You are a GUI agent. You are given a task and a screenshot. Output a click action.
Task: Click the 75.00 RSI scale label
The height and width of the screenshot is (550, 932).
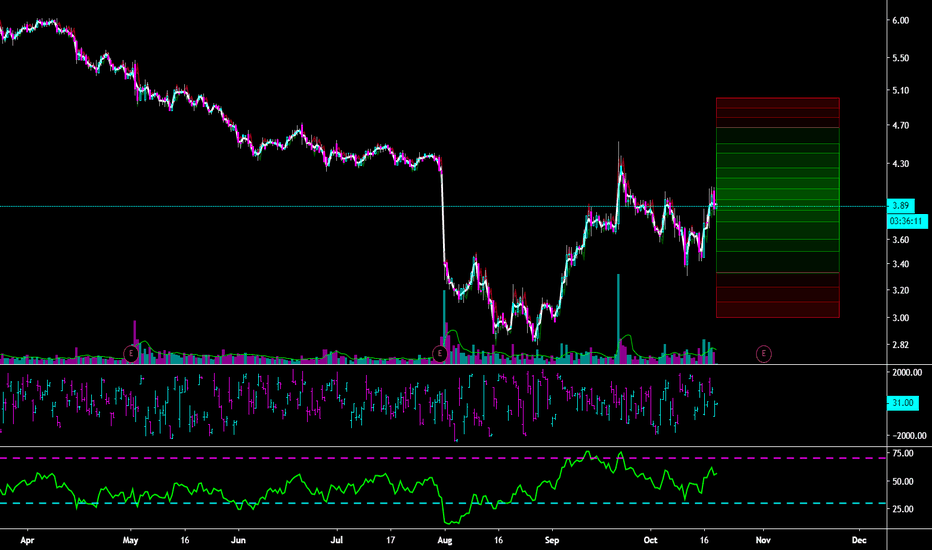903,453
